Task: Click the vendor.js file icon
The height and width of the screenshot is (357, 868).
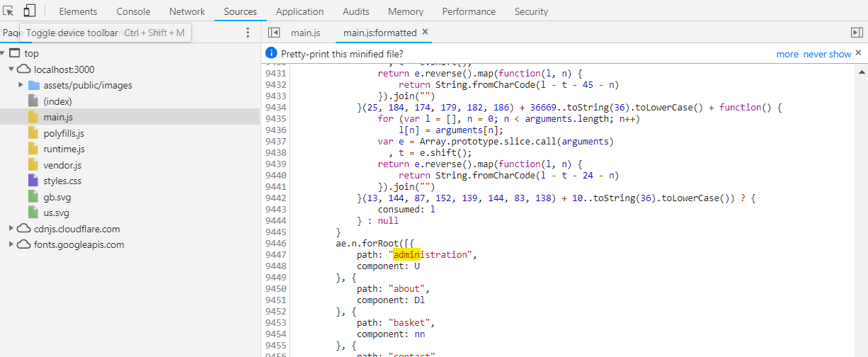Action: point(33,165)
